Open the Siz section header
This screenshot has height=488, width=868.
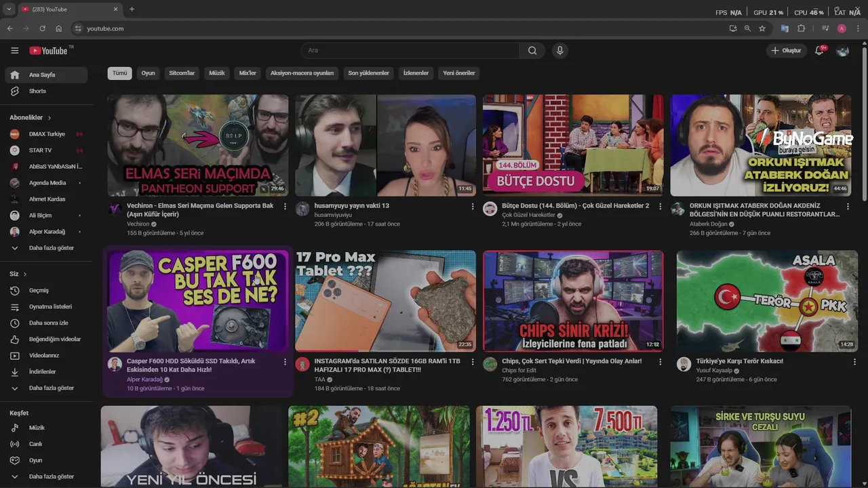(18, 274)
